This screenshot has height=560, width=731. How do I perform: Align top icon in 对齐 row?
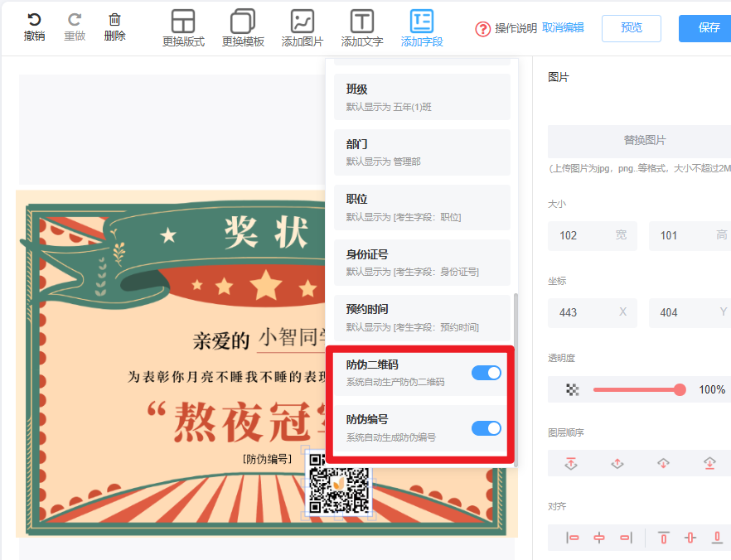click(663, 538)
